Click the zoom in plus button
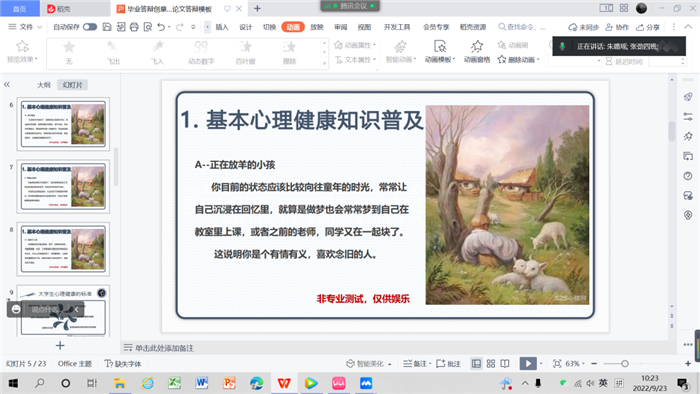 pyautogui.click(x=688, y=364)
